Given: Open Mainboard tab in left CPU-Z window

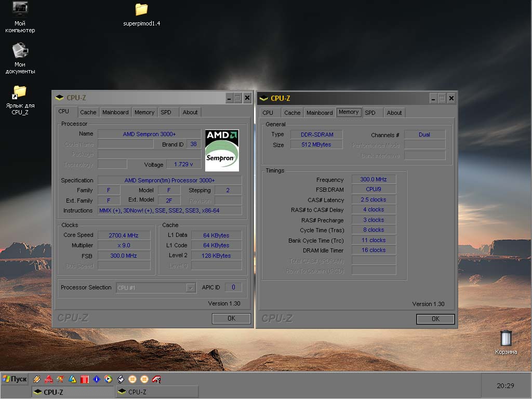Looking at the screenshot, I should pyautogui.click(x=115, y=112).
